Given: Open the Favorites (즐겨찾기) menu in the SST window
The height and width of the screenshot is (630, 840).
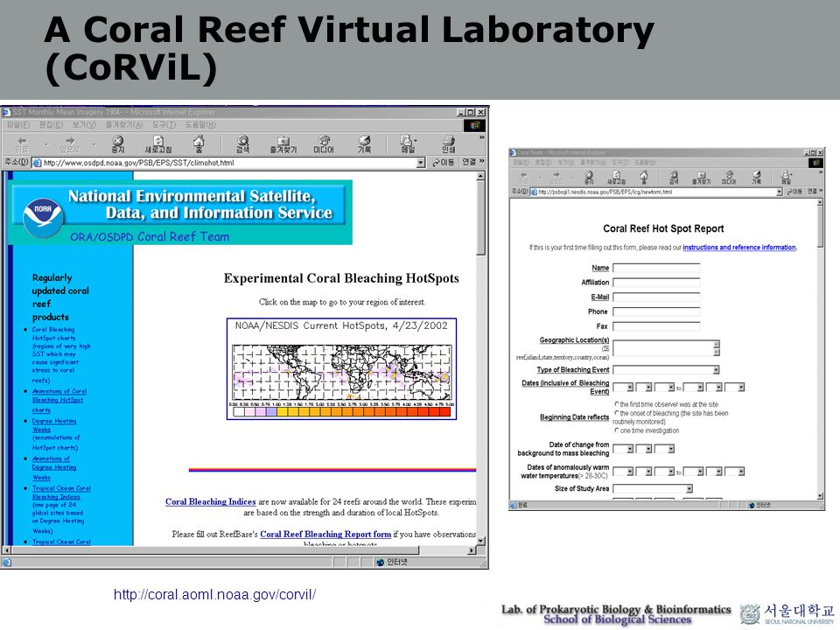Looking at the screenshot, I should pyautogui.click(x=123, y=125).
